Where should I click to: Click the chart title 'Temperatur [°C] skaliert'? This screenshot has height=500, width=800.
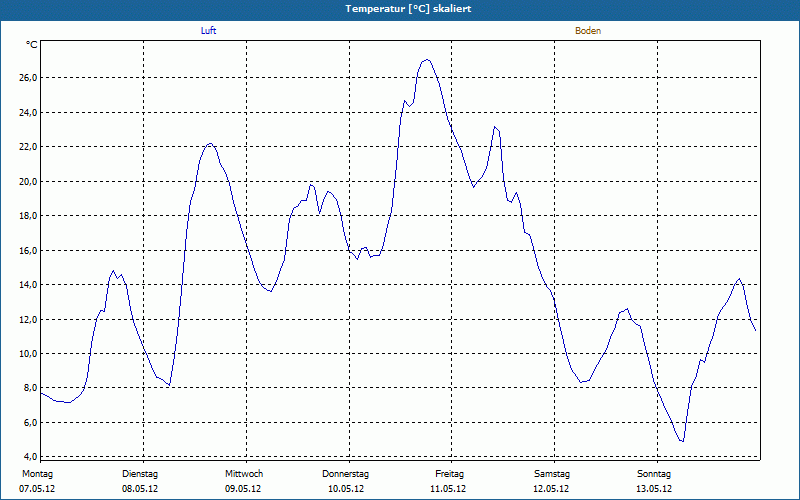tap(408, 9)
